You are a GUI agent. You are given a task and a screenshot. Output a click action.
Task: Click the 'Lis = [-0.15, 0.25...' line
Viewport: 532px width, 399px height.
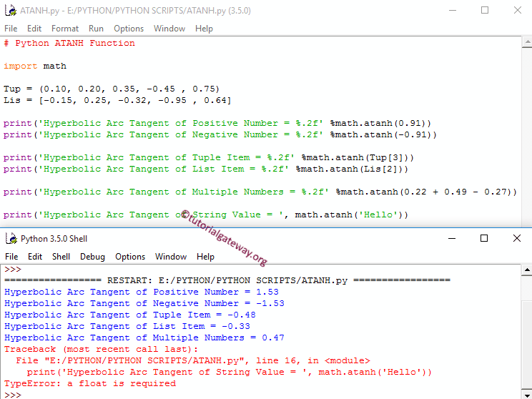coord(117,100)
